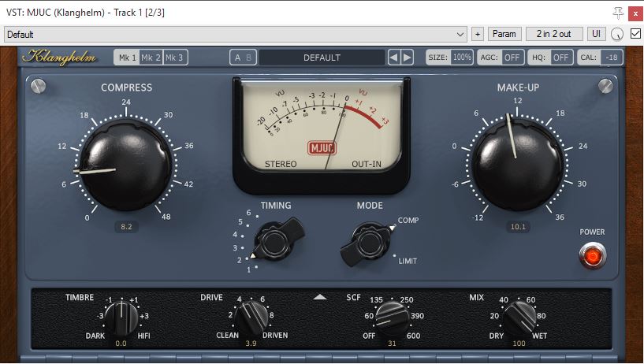
Task: Select the Mk 2 model tab
Action: pyautogui.click(x=151, y=58)
